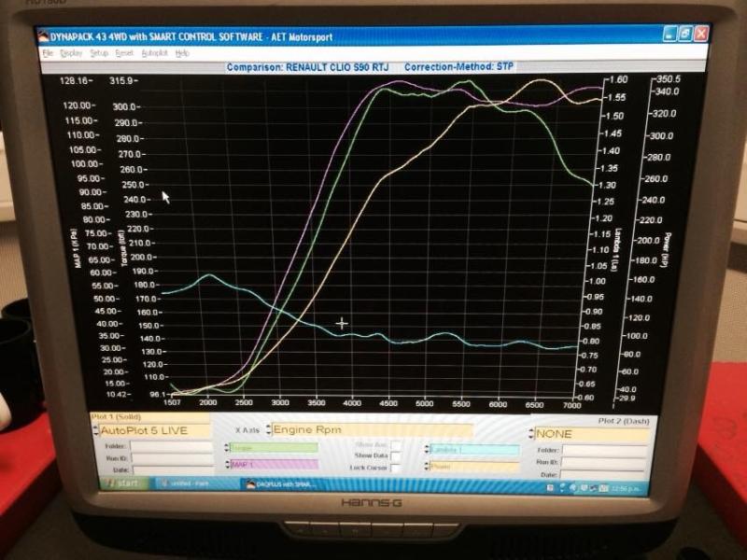Viewport: 747px width, 560px height.
Task: Click the Plot 2 Folder field
Action: (x=604, y=450)
